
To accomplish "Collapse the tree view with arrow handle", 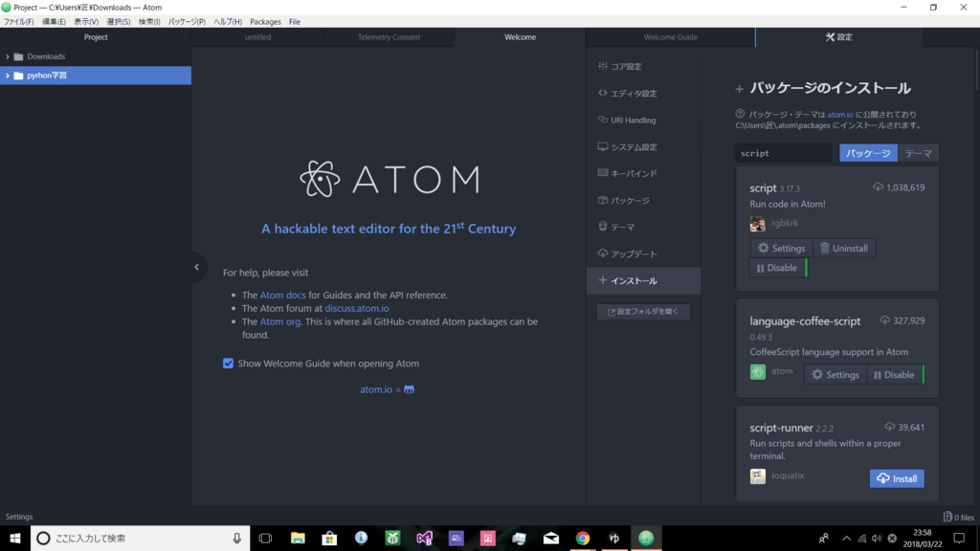I will pyautogui.click(x=197, y=268).
